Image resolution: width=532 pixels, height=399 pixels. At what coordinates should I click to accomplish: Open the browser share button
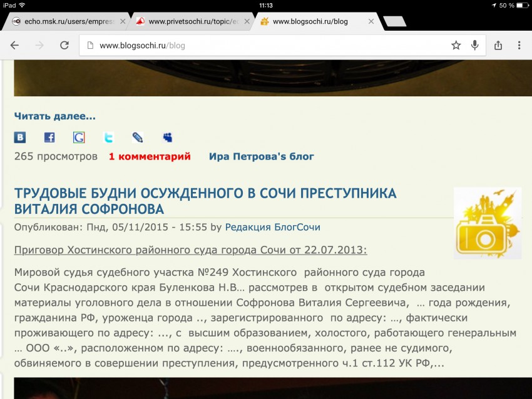pos(498,45)
